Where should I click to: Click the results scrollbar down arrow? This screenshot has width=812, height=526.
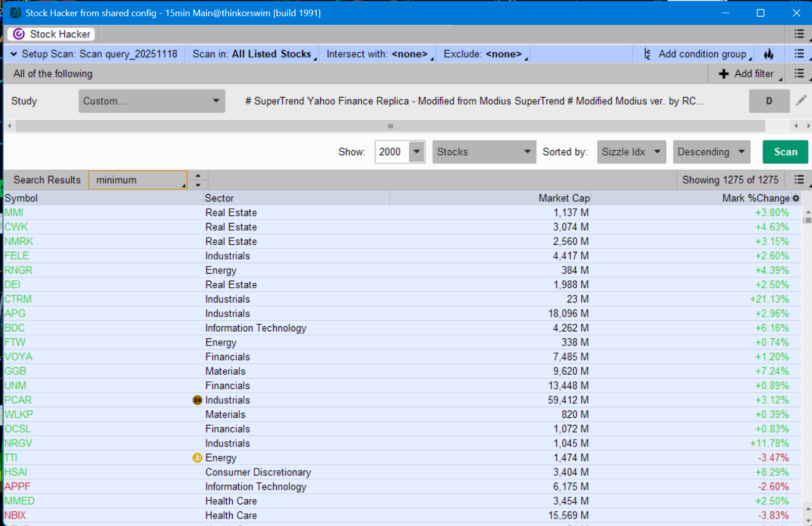point(808,521)
